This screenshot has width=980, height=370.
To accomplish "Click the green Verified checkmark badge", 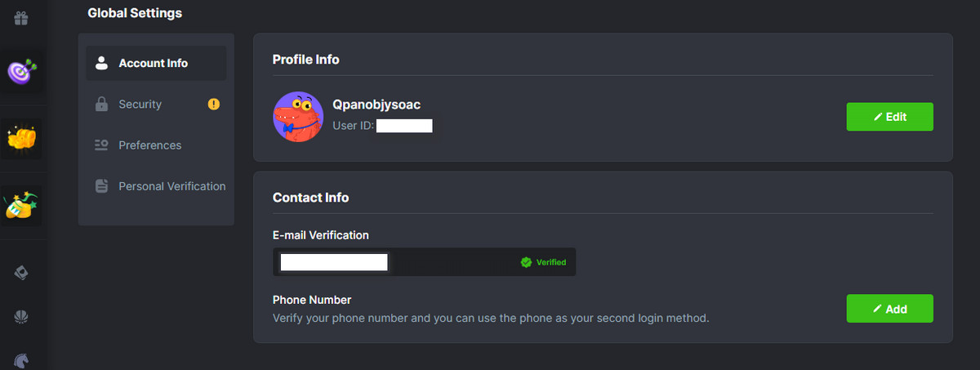I will tap(527, 262).
